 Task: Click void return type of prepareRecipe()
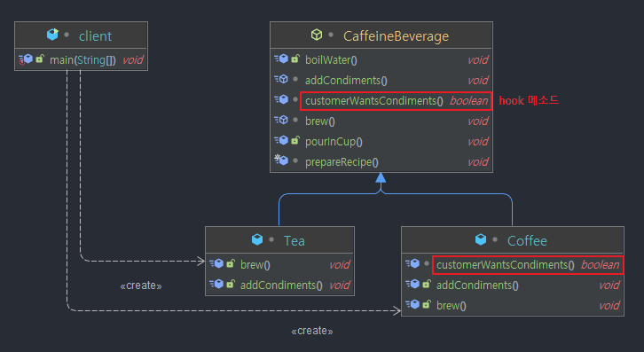pos(478,162)
